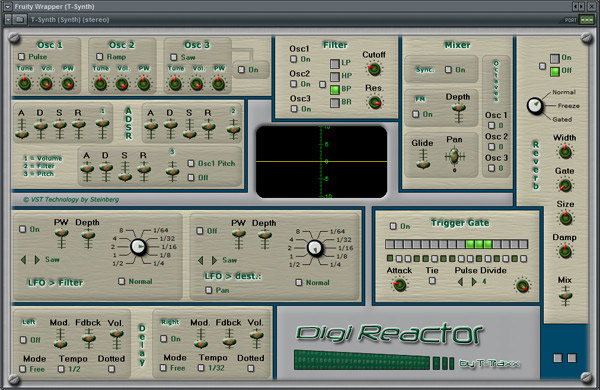Click the Digi Reactor logo
600x390 pixels.
[390, 333]
